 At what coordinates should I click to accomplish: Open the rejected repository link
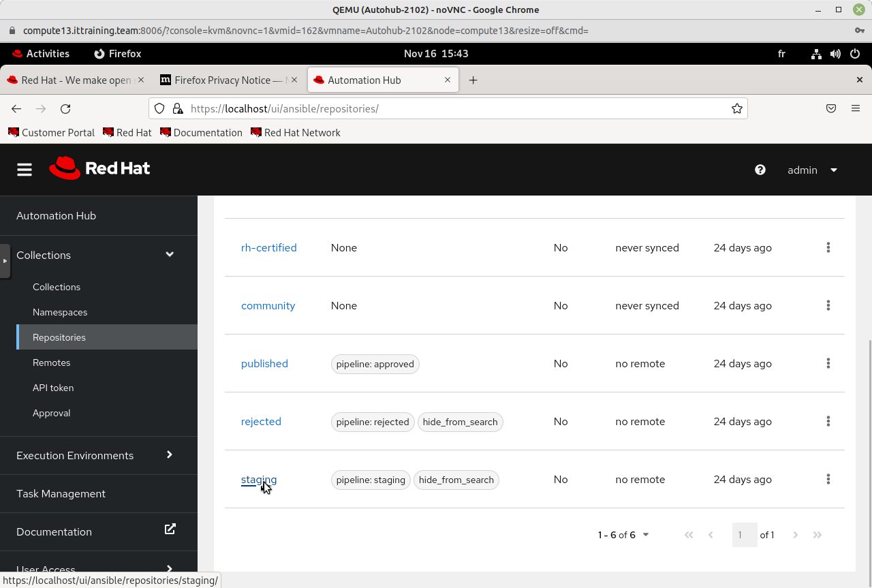click(261, 421)
